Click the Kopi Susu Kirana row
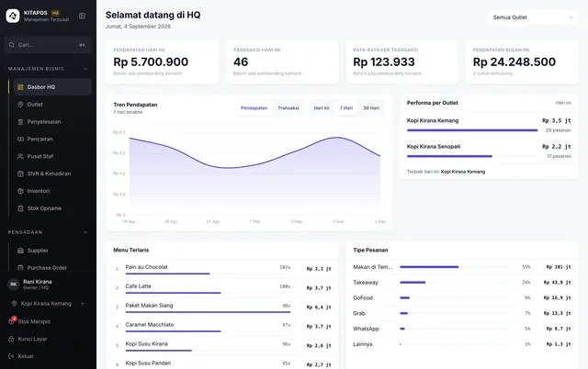 222,345
